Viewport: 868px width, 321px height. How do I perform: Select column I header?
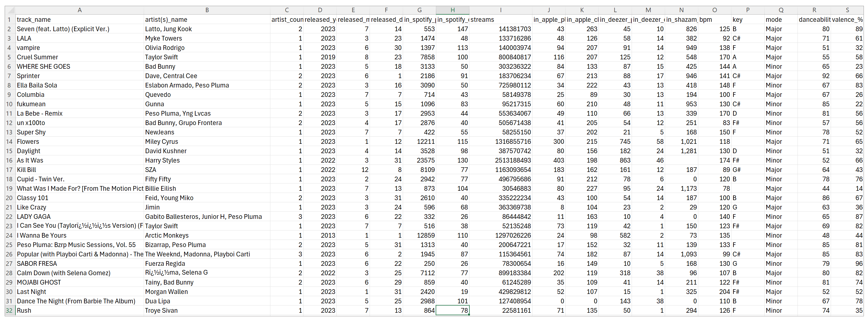(x=500, y=10)
